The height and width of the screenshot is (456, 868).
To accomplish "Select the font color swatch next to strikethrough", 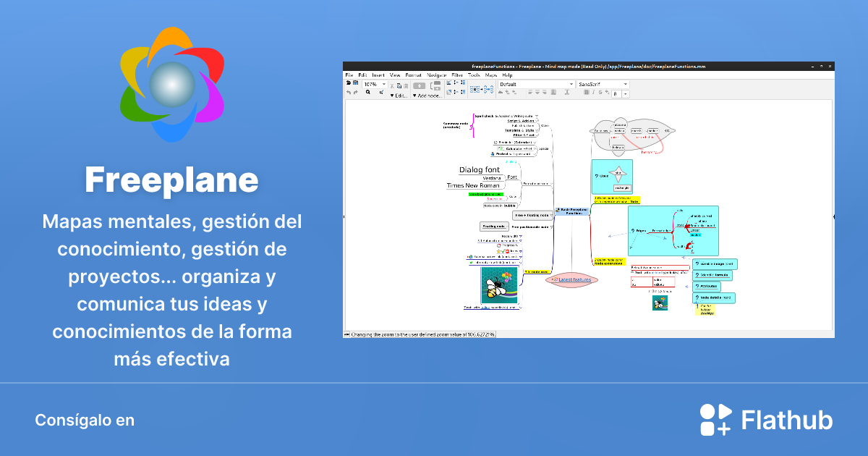I will 607,93.
